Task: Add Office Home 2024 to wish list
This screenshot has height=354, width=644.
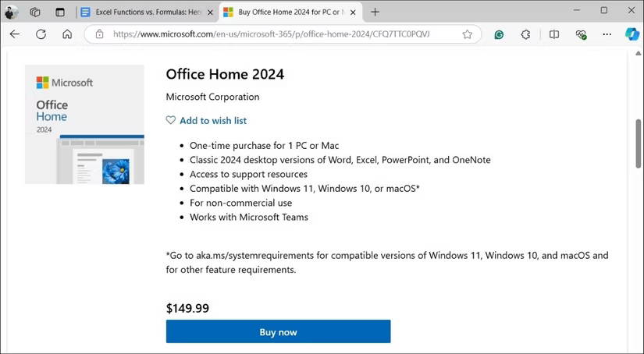Action: (x=206, y=120)
